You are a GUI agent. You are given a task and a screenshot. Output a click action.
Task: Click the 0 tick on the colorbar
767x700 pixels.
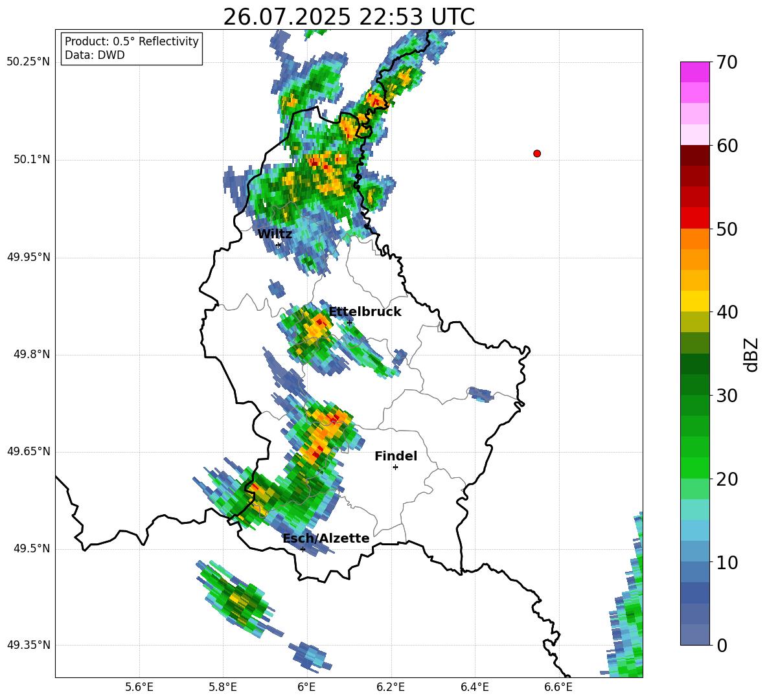coord(721,645)
